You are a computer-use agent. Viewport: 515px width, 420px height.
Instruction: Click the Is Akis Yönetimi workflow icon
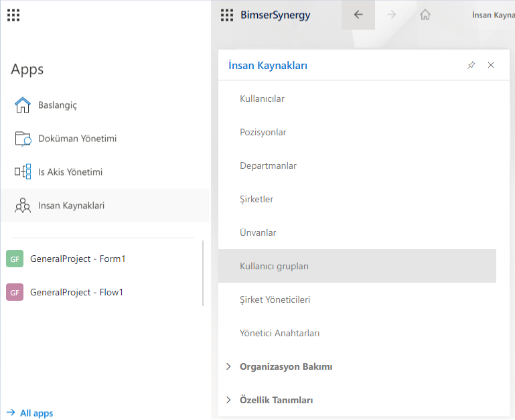pos(23,172)
